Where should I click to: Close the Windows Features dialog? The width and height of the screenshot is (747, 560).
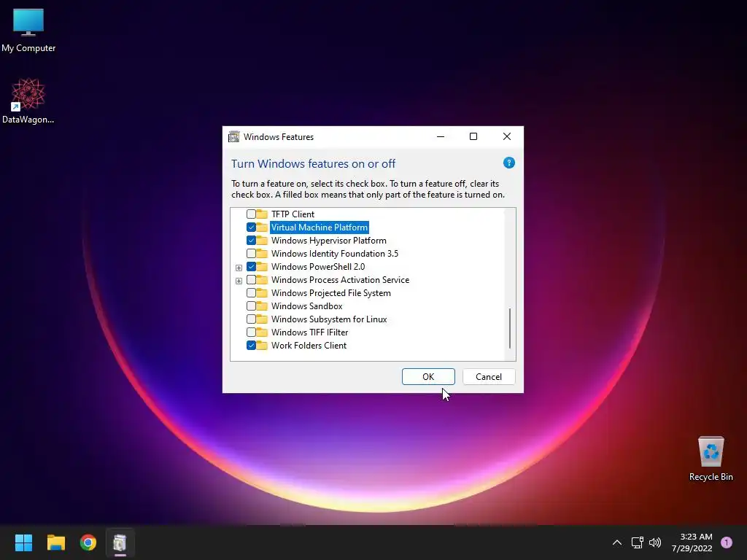pyautogui.click(x=507, y=136)
